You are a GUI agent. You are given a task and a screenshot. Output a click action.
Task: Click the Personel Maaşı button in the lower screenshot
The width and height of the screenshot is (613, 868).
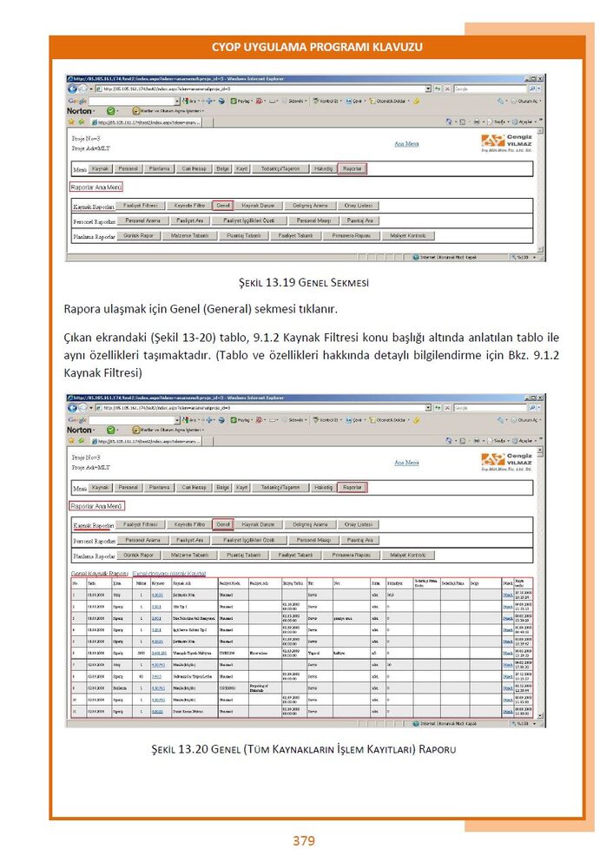(x=314, y=539)
